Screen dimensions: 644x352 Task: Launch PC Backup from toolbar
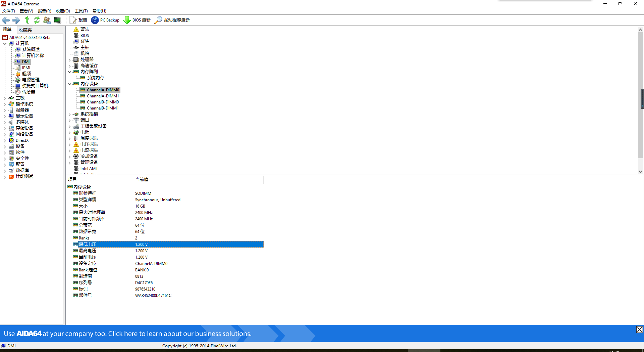[105, 20]
